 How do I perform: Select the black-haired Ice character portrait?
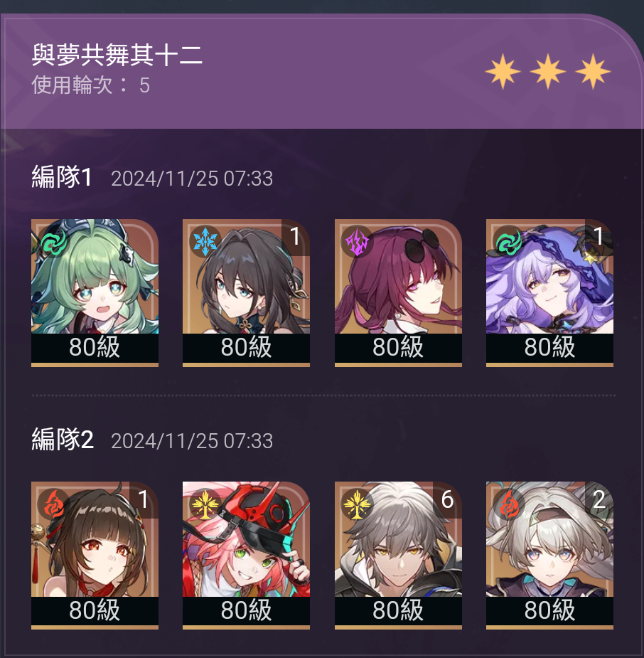tap(246, 292)
